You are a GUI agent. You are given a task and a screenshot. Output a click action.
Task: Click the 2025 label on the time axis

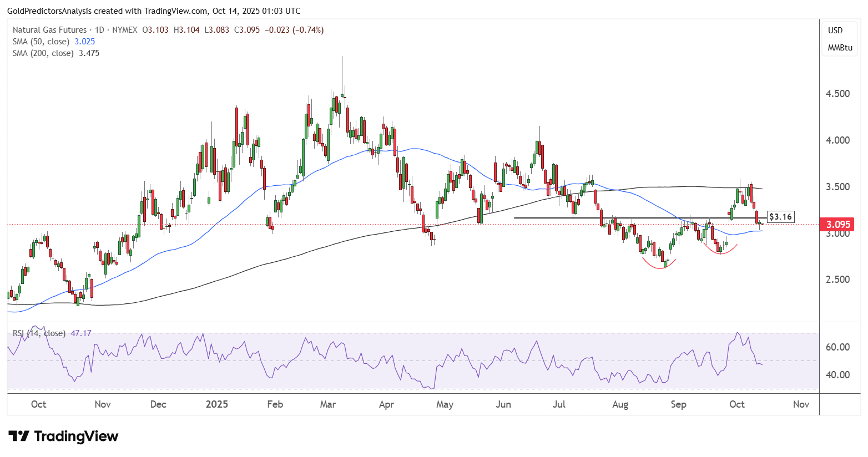click(216, 404)
